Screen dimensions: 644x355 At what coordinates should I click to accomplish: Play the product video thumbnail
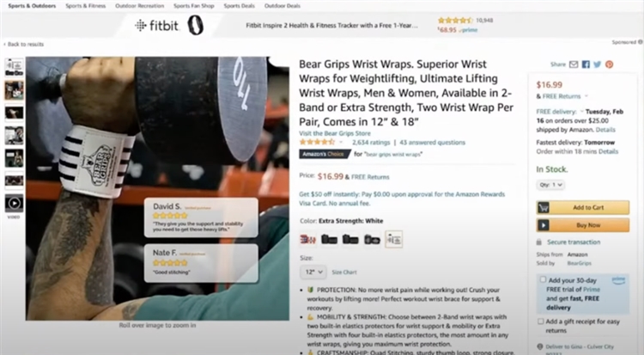(14, 203)
